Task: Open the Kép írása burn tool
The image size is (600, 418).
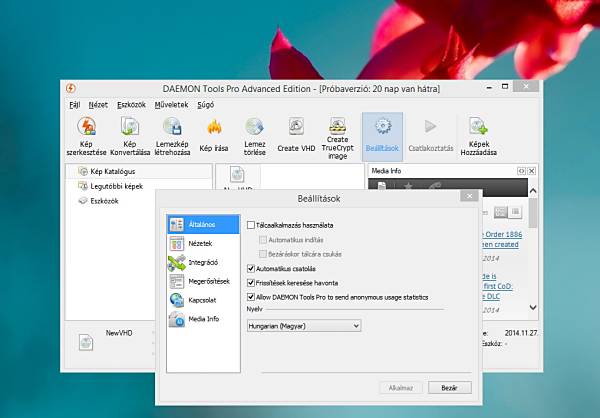Action: (214, 136)
